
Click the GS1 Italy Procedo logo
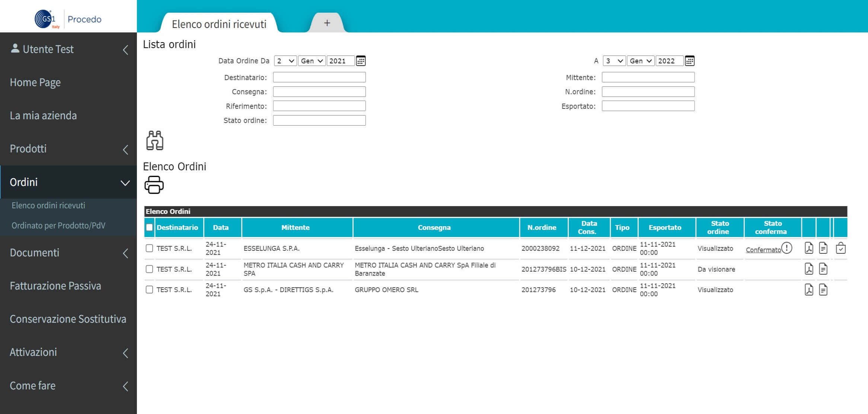point(68,19)
